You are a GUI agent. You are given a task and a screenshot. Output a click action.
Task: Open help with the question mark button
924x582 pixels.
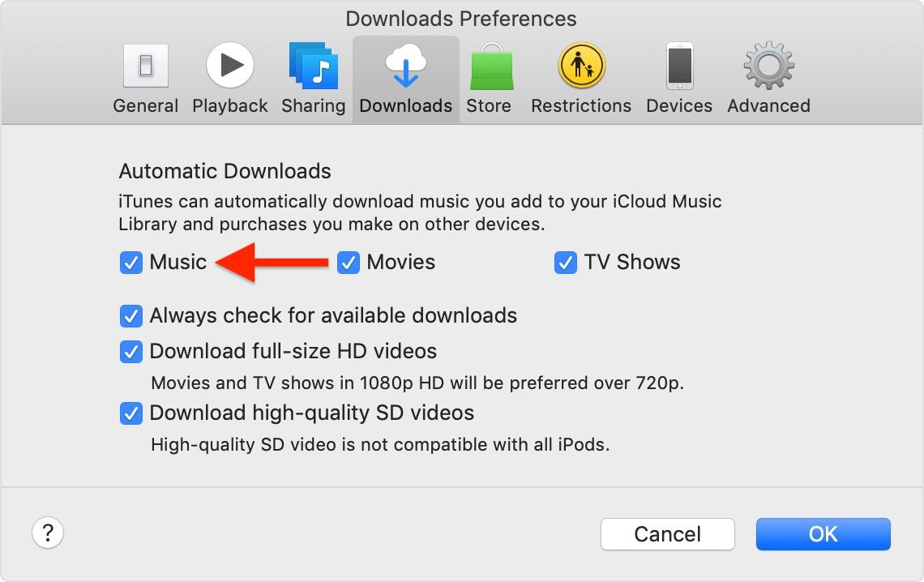click(x=48, y=533)
